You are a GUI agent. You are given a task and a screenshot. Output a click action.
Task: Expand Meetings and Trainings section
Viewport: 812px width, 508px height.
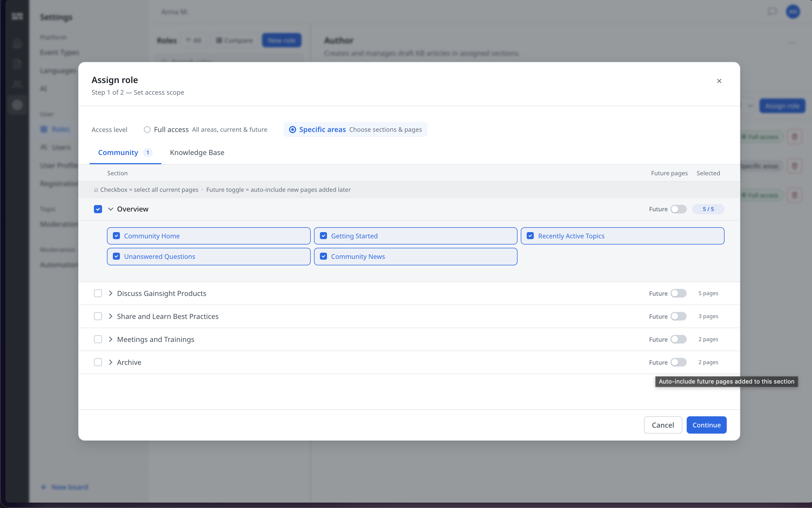coord(110,339)
